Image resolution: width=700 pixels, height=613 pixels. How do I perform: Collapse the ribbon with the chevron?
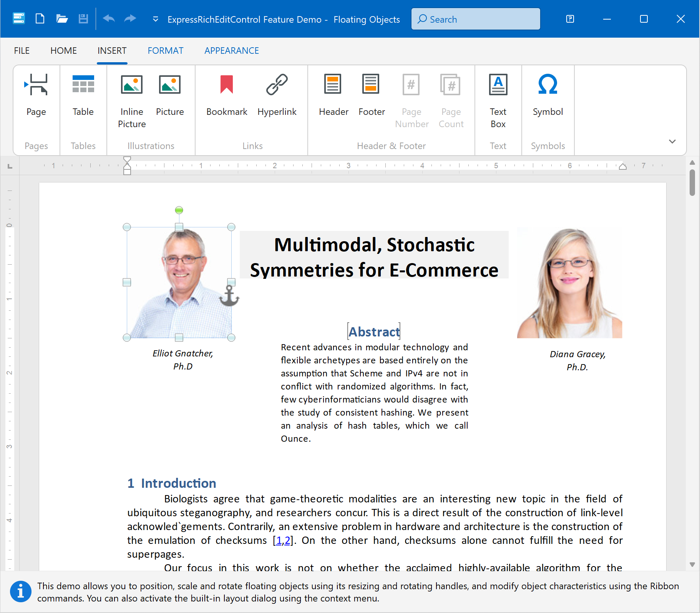click(x=672, y=141)
